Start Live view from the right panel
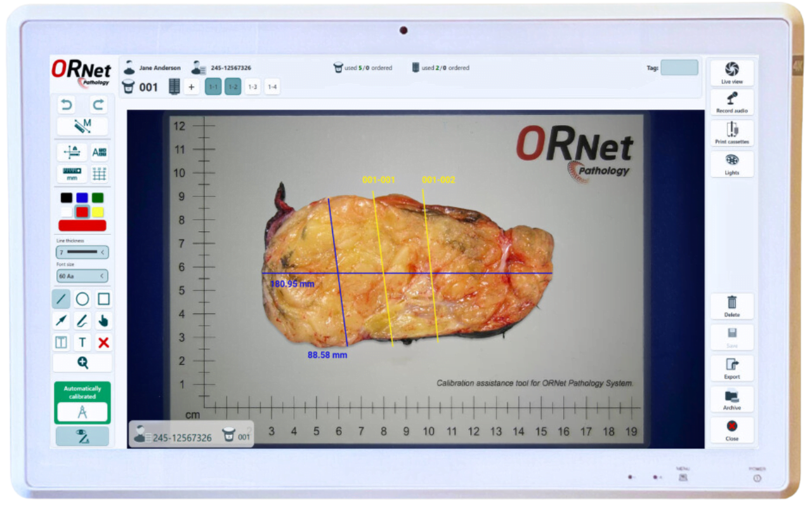Viewport: 812px width, 508px height. pos(731,70)
